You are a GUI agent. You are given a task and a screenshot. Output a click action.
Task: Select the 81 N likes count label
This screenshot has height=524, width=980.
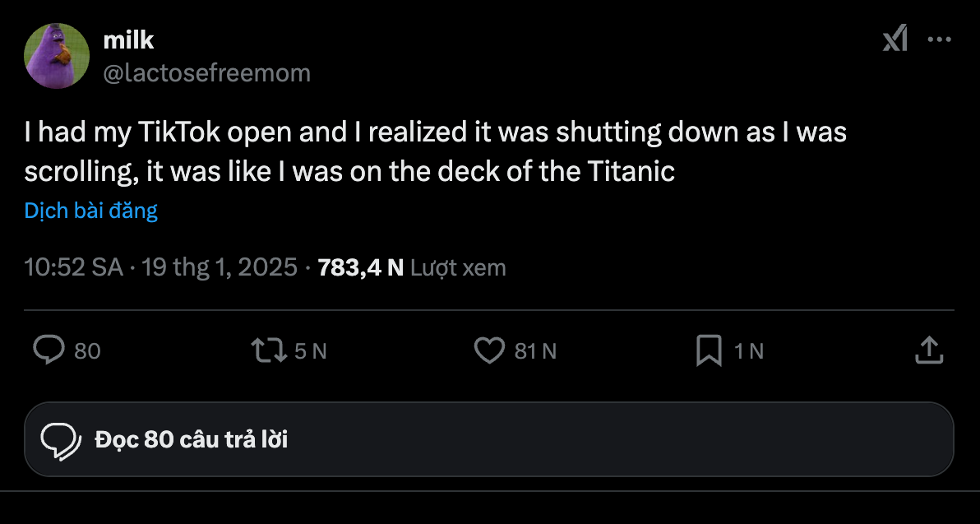pyautogui.click(x=535, y=350)
